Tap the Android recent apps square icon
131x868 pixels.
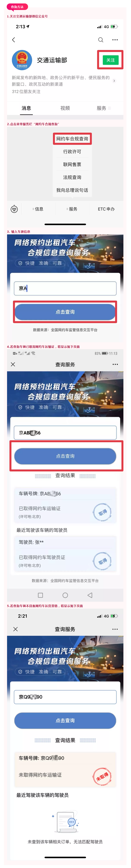tap(40, 595)
